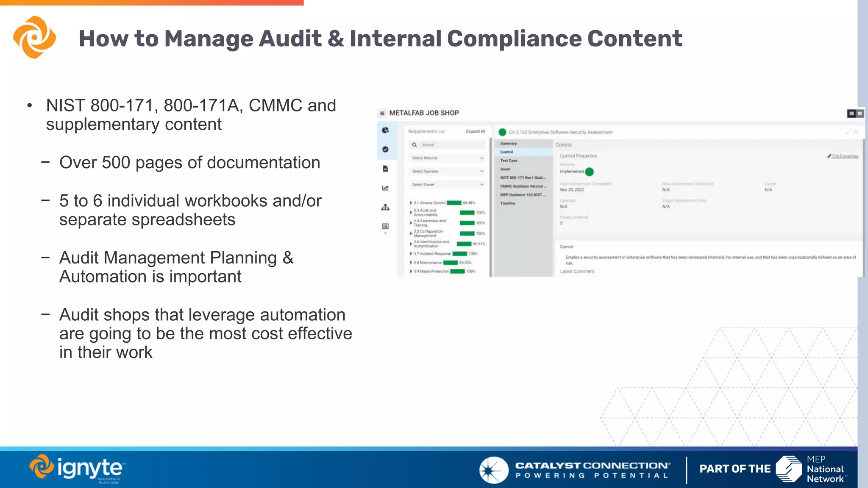Image resolution: width=868 pixels, height=488 pixels.
Task: Click the orange swirl logo beside the title
Action: pyautogui.click(x=34, y=37)
